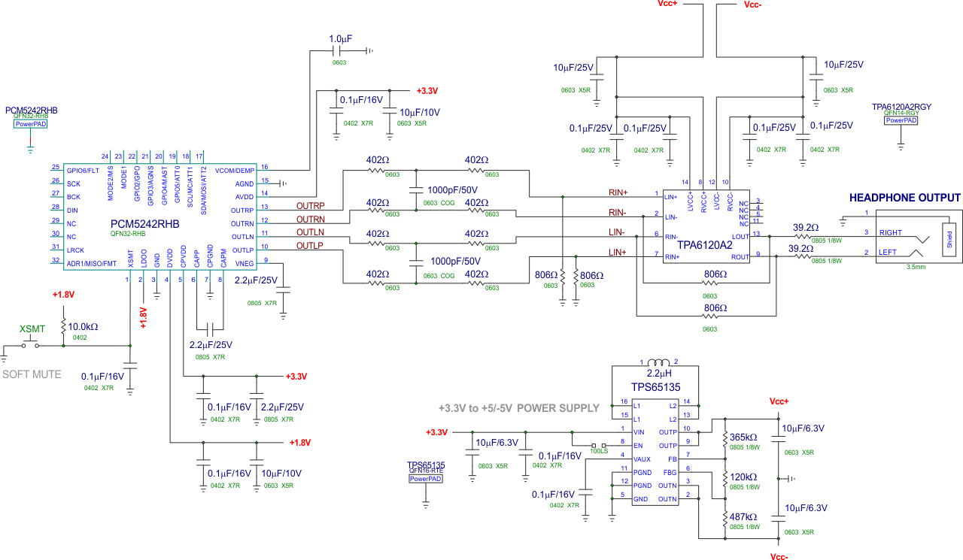
Task: Click the 1.0µF capacitor symbol near top
Action: 336,51
